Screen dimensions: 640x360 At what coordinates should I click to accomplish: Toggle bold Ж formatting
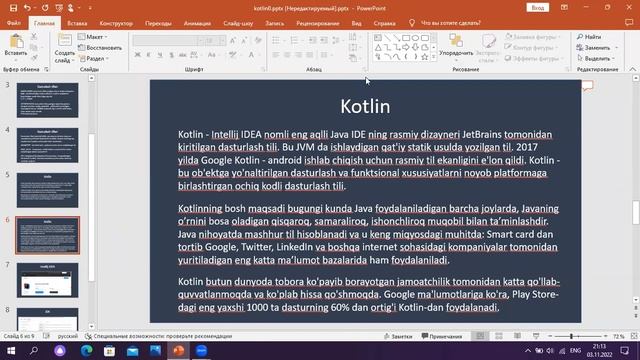click(138, 55)
